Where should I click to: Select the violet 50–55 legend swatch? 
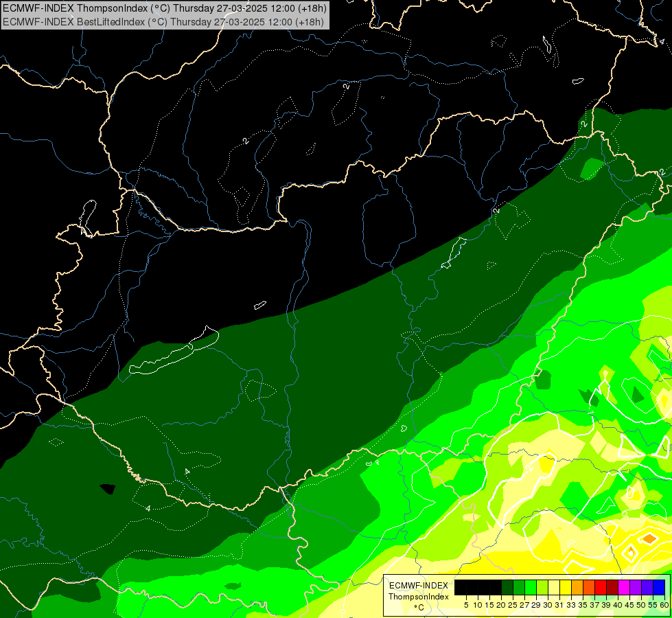(x=647, y=587)
